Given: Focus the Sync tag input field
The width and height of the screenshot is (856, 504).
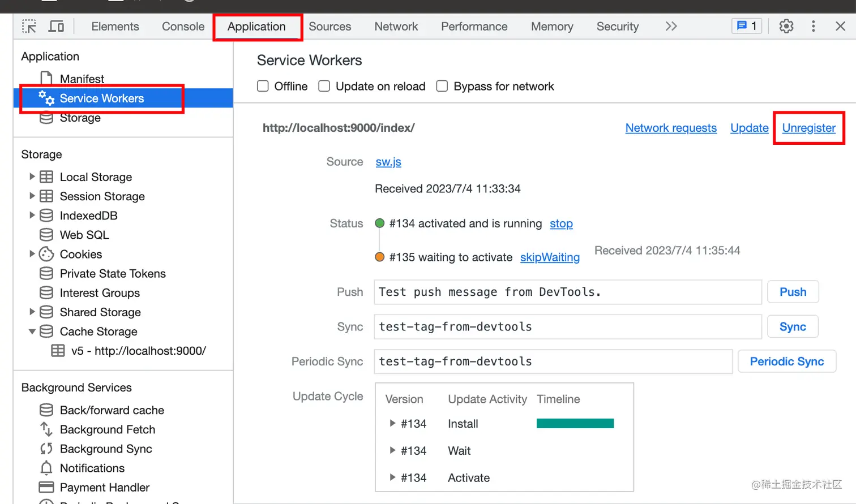Looking at the screenshot, I should point(568,327).
